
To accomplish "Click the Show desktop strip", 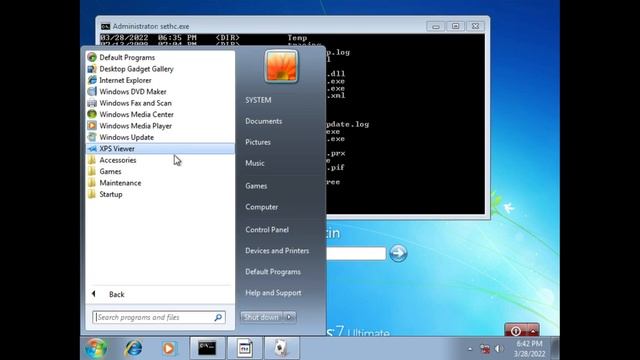I will 555,348.
